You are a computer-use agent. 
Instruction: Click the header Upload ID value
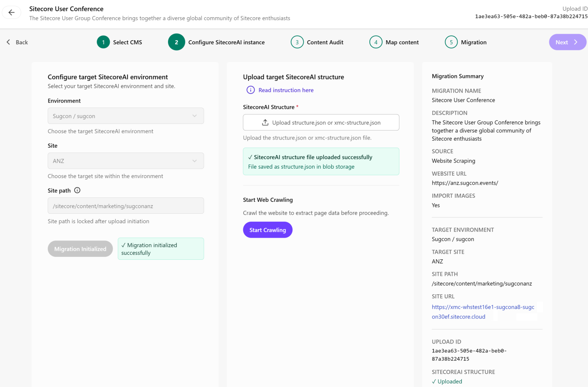click(531, 16)
